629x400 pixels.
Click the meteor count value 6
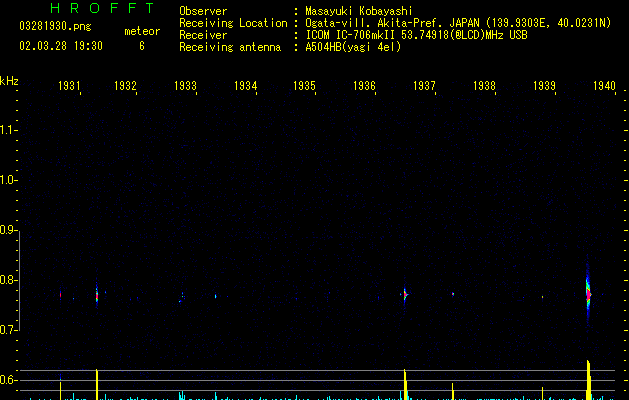click(142, 46)
